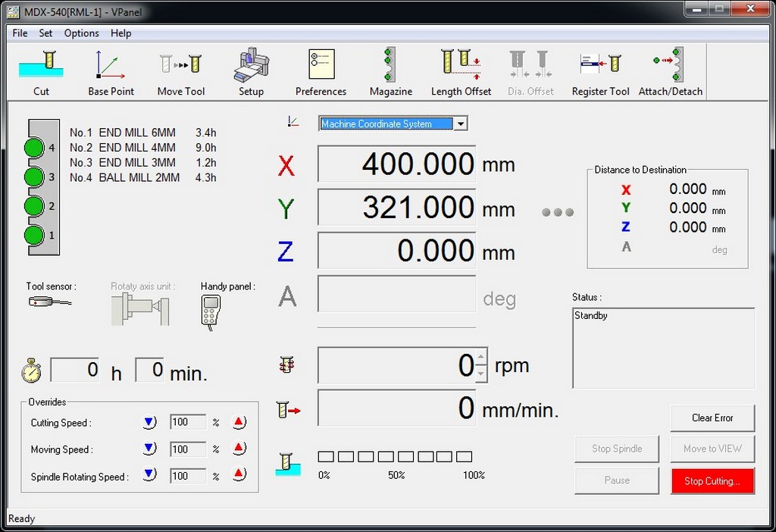Open the Options menu
776x532 pixels.
[x=82, y=33]
